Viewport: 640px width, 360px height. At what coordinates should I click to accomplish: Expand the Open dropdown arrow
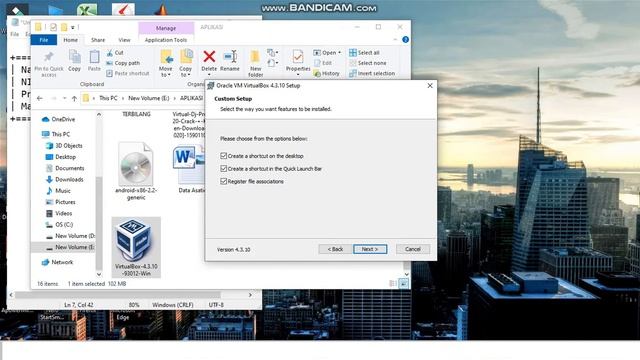click(340, 53)
